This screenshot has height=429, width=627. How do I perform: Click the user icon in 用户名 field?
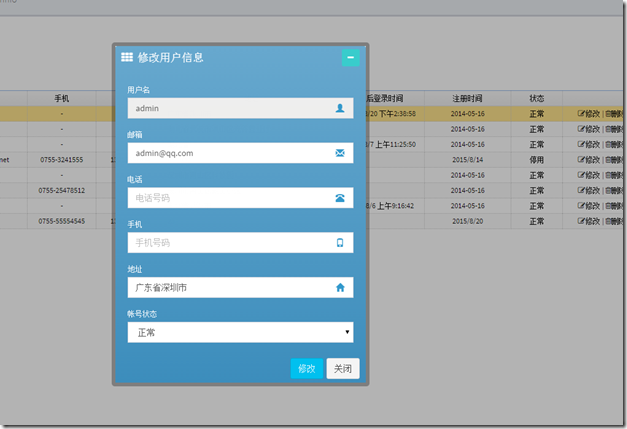[x=340, y=108]
